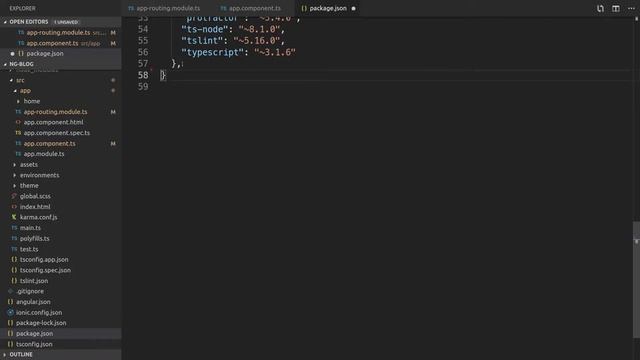Expand the environments folder
640x360 pixels.
[15, 175]
